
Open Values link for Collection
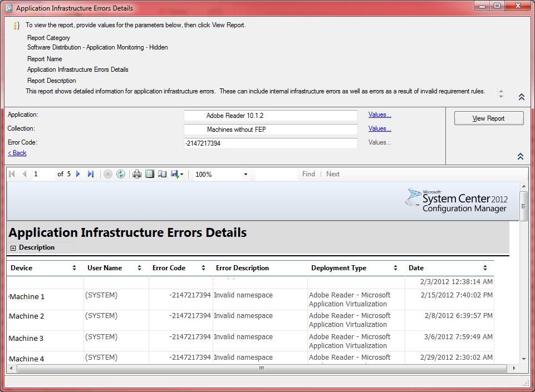click(380, 128)
